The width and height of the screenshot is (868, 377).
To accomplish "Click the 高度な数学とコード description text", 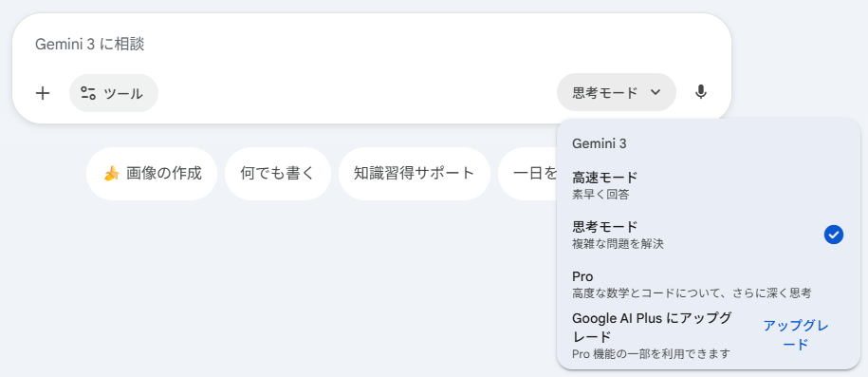I will (x=692, y=292).
